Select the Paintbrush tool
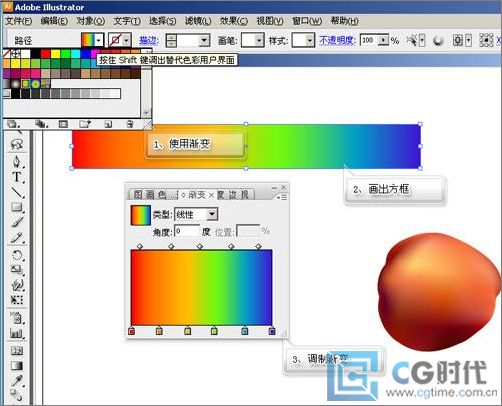The image size is (502, 406). coord(17,222)
